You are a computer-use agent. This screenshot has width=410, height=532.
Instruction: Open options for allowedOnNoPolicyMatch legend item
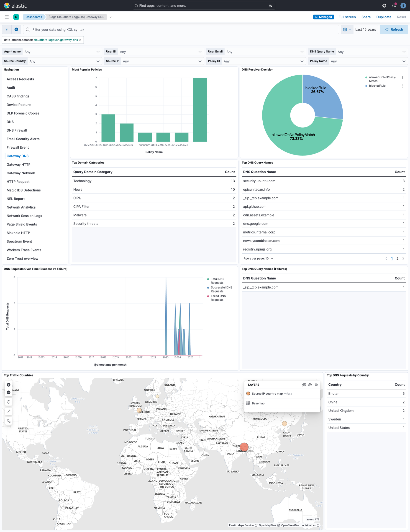tap(403, 77)
